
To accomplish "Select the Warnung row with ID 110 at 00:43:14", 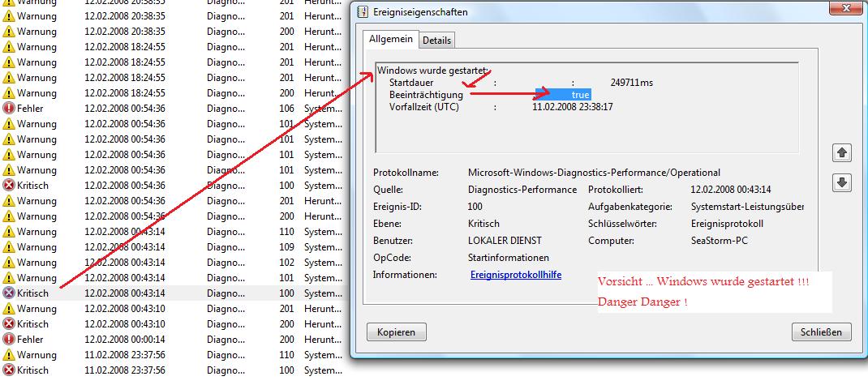I will [x=173, y=232].
